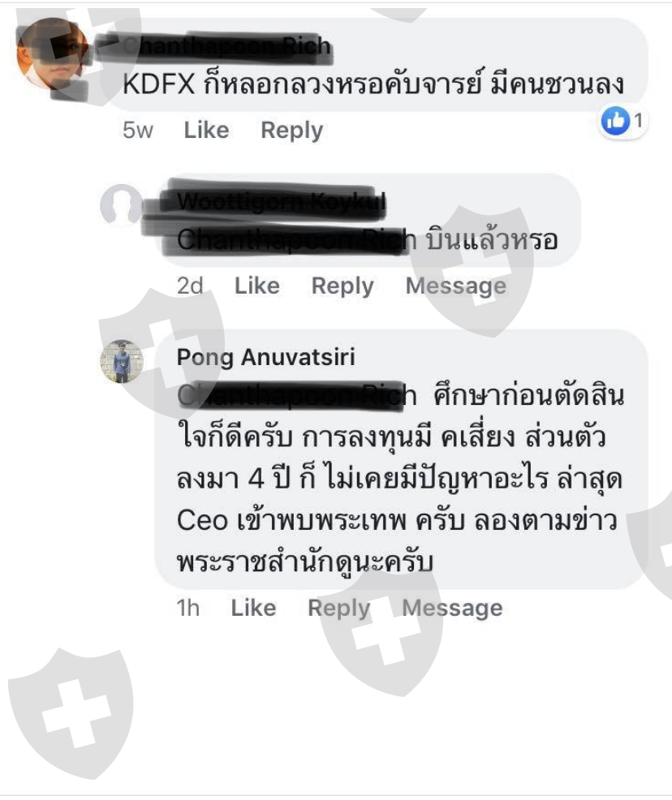This screenshot has width=672, height=800.
Task: Open redacted top commenter's name link
Action: point(226,46)
